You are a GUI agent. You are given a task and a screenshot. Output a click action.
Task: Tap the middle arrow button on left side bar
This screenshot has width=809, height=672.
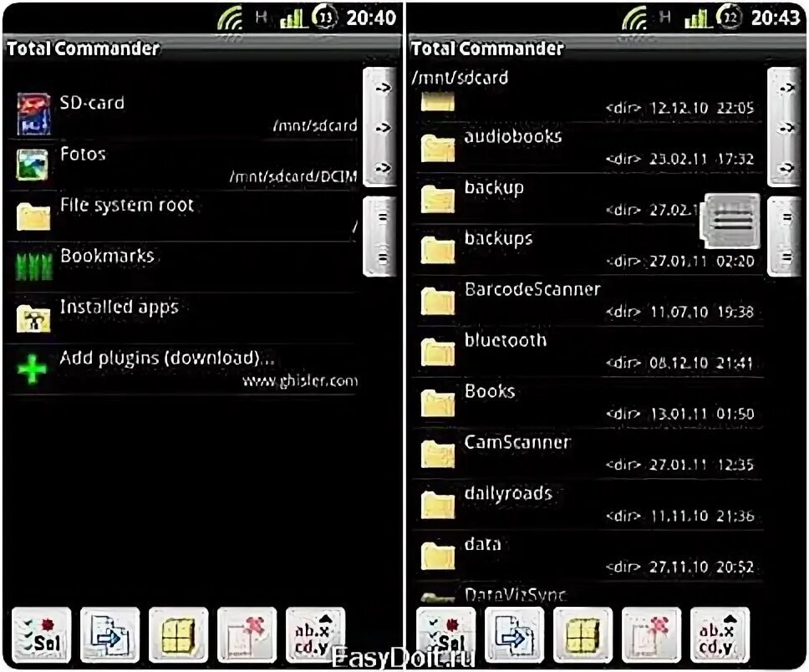[383, 128]
